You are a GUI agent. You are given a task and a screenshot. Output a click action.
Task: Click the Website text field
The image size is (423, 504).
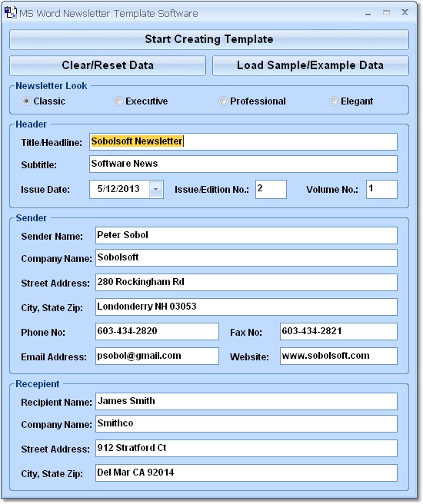(x=338, y=356)
